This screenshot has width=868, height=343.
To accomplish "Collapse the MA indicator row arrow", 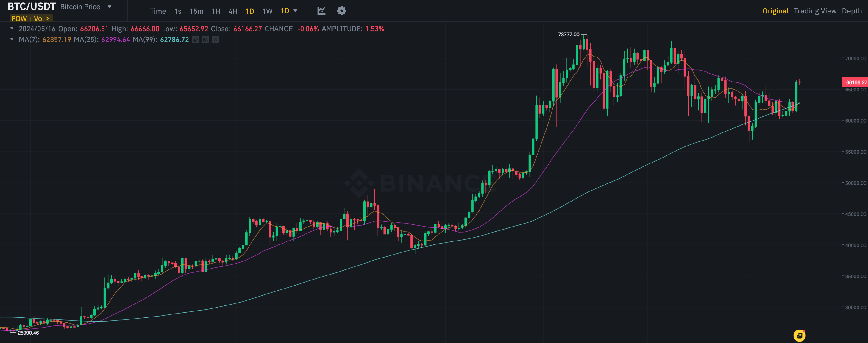I will click(12, 39).
